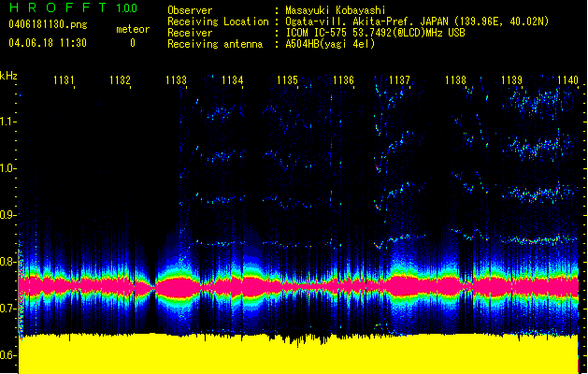The height and width of the screenshot is (374, 588).
Task: Click the 0.6 kHz axis label
Action: coord(7,355)
